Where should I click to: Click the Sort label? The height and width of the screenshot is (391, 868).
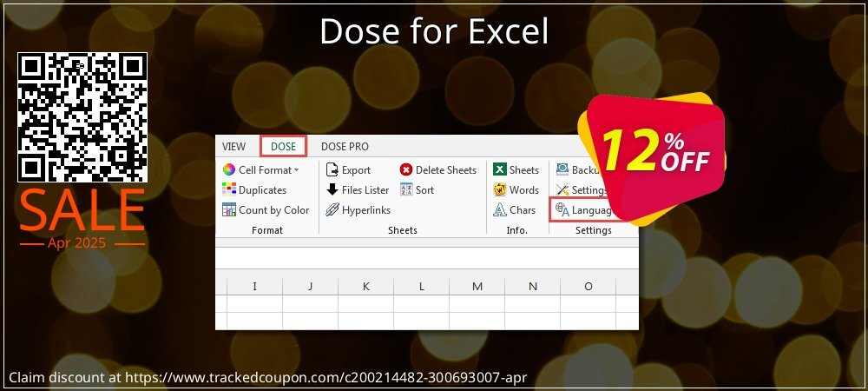coord(424,190)
